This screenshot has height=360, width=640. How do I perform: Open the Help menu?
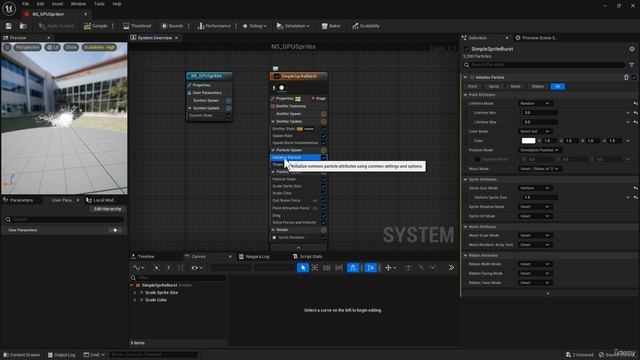pyautogui.click(x=117, y=4)
